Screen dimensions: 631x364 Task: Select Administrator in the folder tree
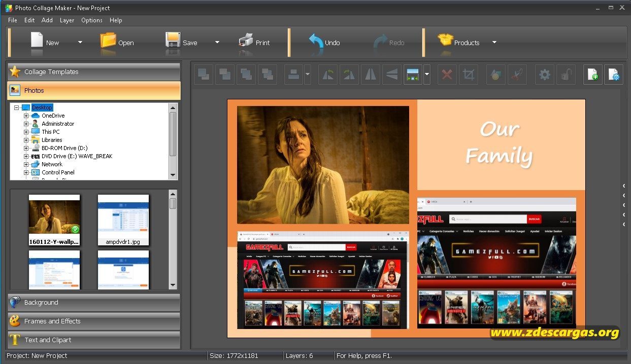pyautogui.click(x=58, y=124)
